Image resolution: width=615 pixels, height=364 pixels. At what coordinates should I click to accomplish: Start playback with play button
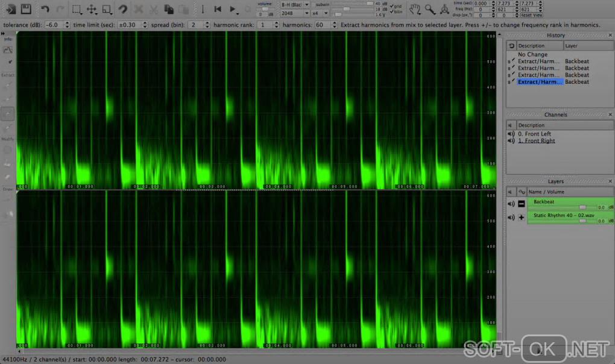pyautogui.click(x=232, y=9)
